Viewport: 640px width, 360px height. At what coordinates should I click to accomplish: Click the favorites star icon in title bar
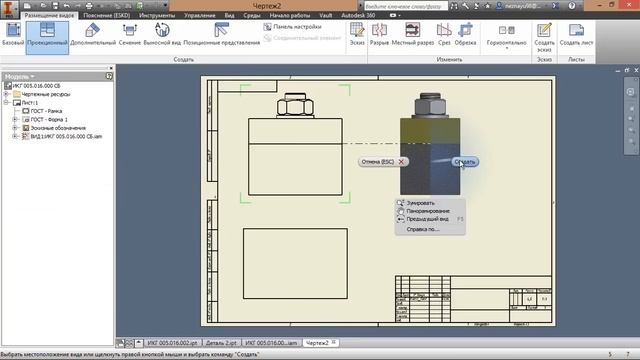tap(487, 6)
